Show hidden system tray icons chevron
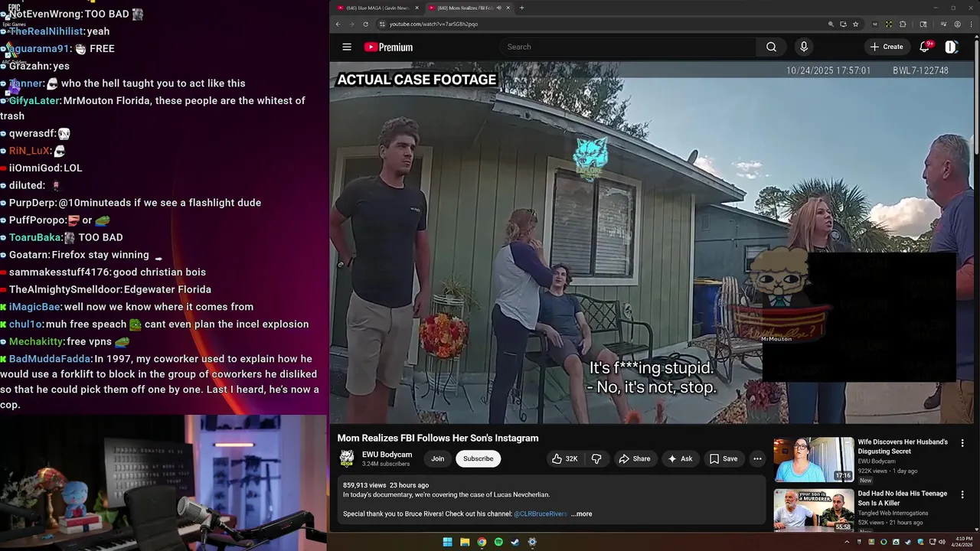Screen dimensions: 980x551 pos(848,542)
